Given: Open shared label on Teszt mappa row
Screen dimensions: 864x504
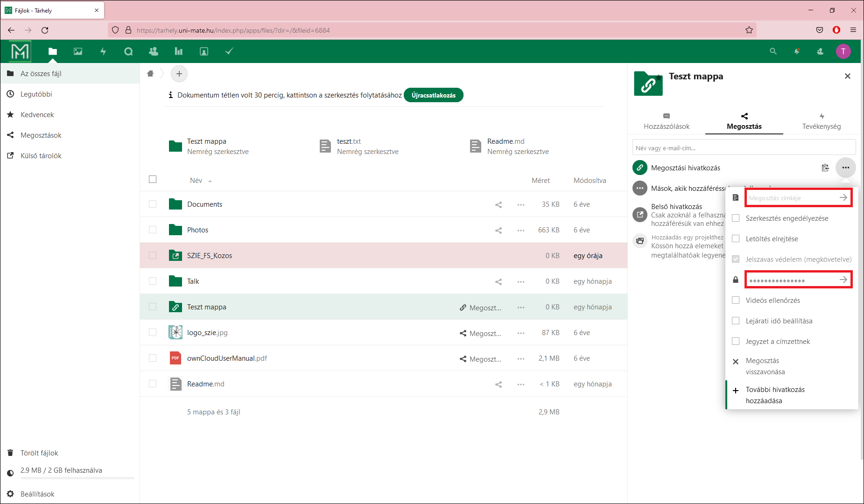Looking at the screenshot, I should click(x=480, y=308).
